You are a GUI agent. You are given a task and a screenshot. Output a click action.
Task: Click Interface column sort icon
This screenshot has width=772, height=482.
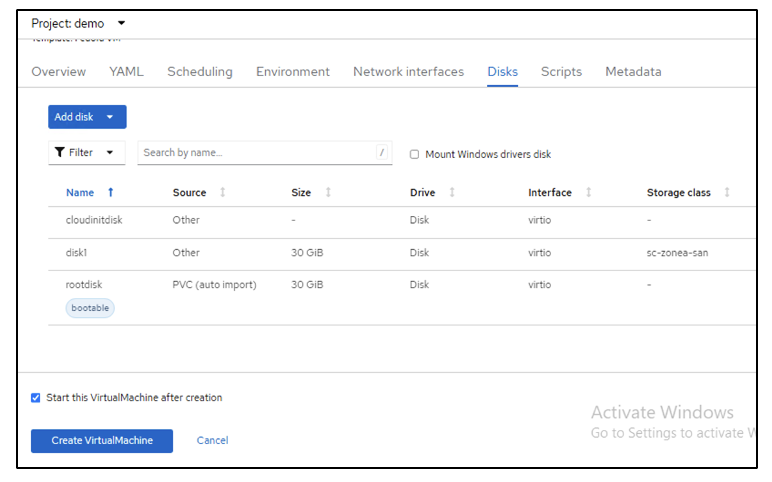[x=588, y=192]
